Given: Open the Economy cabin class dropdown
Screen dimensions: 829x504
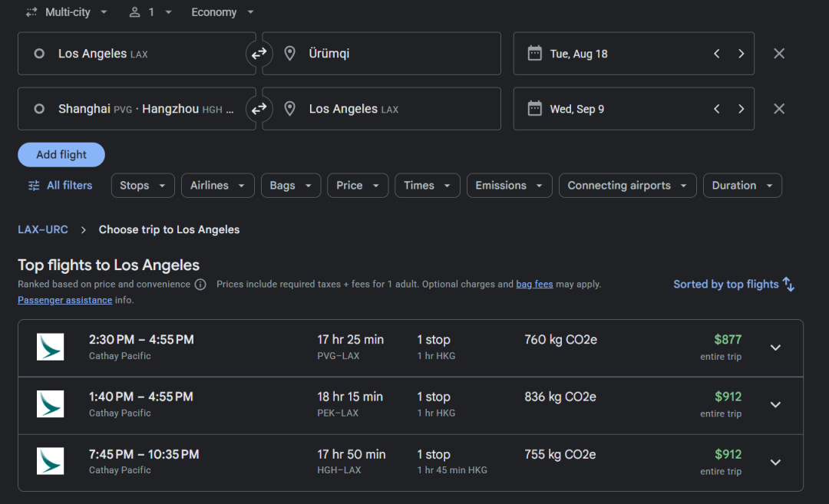Looking at the screenshot, I should 222,12.
